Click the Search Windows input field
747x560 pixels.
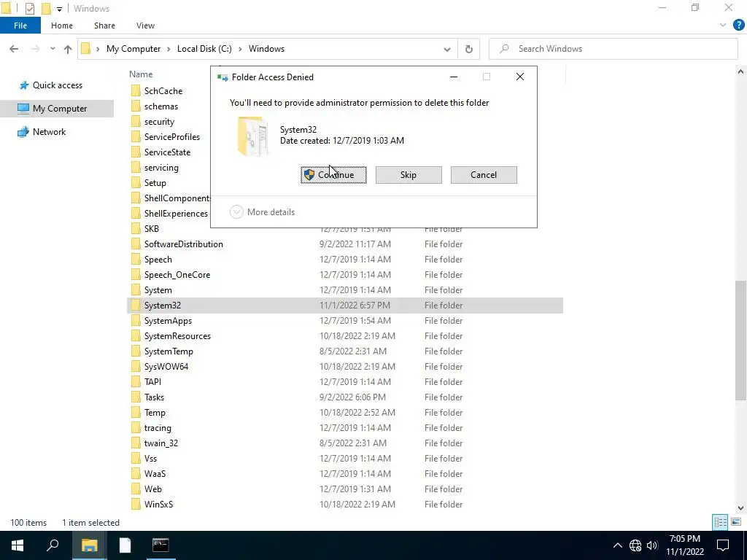tap(613, 49)
